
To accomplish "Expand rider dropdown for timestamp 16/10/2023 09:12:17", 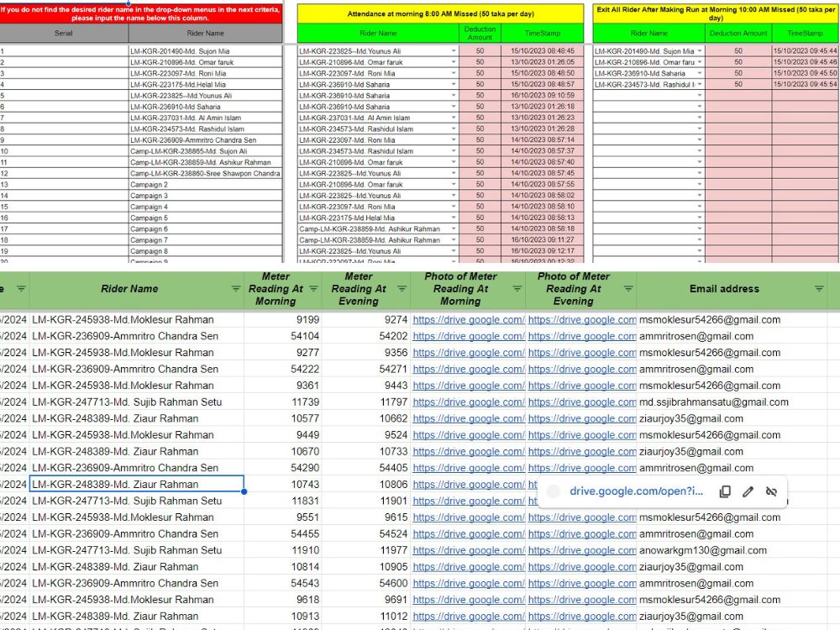I will (x=454, y=250).
